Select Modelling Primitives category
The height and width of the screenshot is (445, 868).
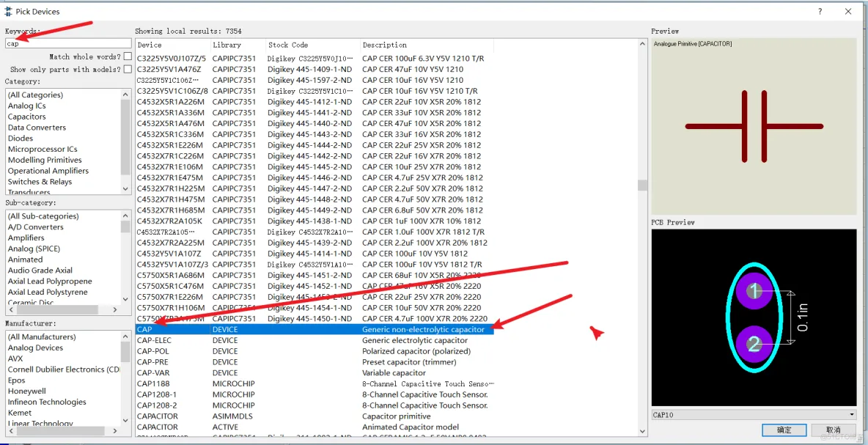click(45, 160)
